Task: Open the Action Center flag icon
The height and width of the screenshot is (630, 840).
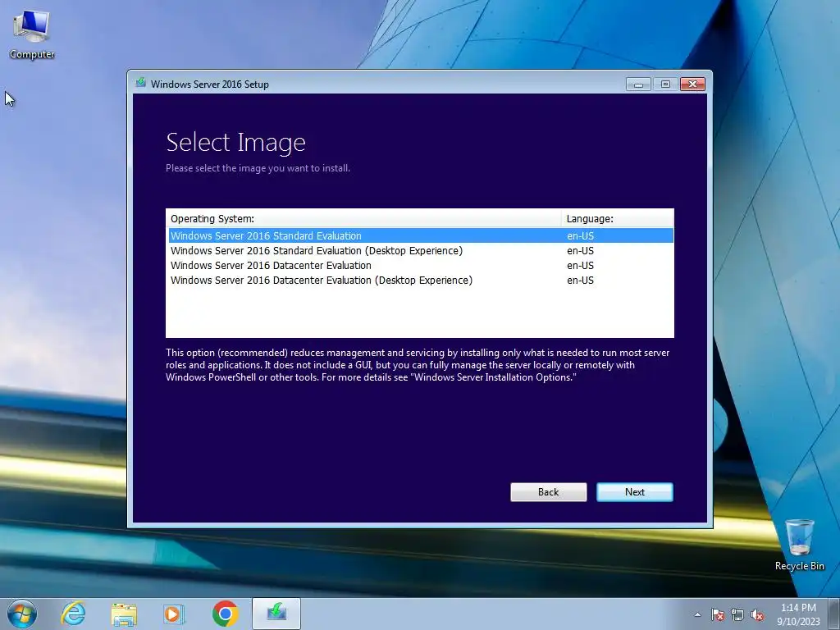Action: click(718, 615)
